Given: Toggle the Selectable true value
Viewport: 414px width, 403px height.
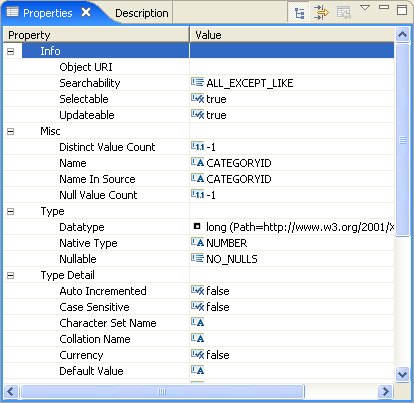Looking at the screenshot, I should pyautogui.click(x=216, y=99).
